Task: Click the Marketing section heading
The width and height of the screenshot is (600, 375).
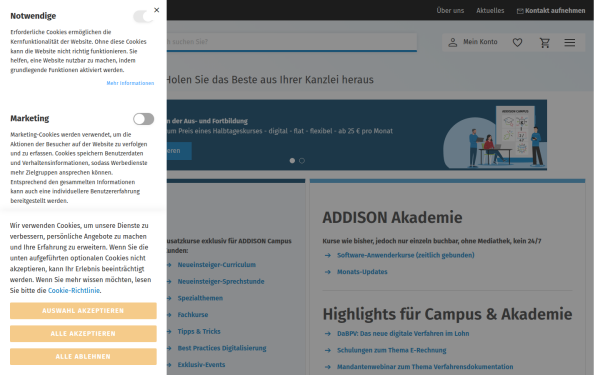Action: [x=29, y=119]
